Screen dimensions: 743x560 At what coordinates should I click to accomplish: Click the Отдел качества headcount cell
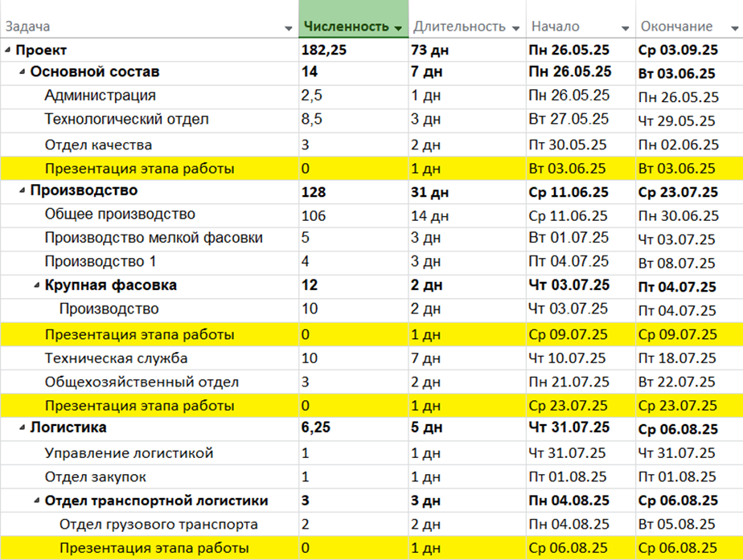(x=306, y=145)
